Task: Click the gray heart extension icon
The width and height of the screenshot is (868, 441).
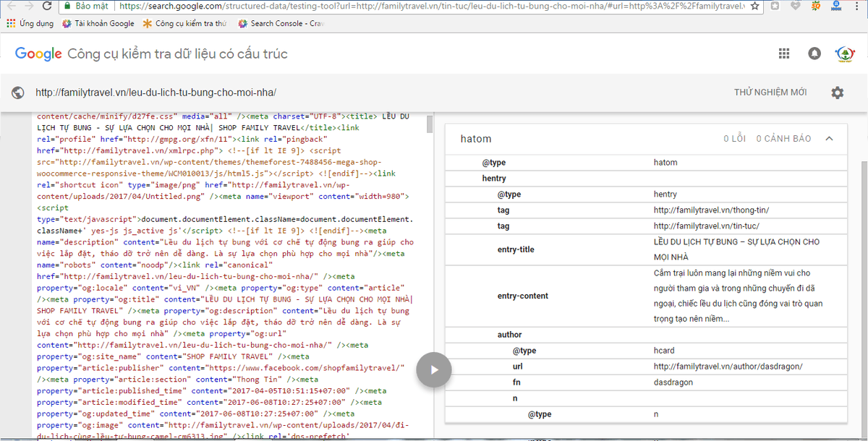Action: coord(796,6)
